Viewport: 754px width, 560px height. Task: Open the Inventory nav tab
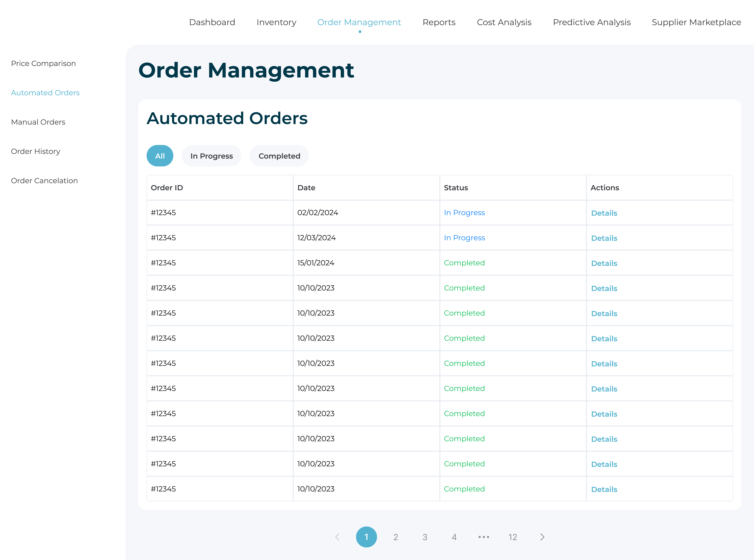point(276,22)
